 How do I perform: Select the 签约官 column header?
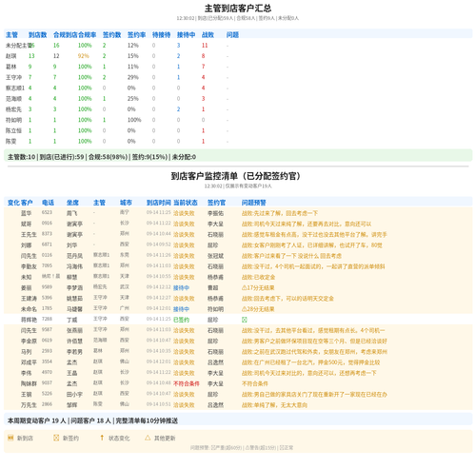tap(217, 203)
